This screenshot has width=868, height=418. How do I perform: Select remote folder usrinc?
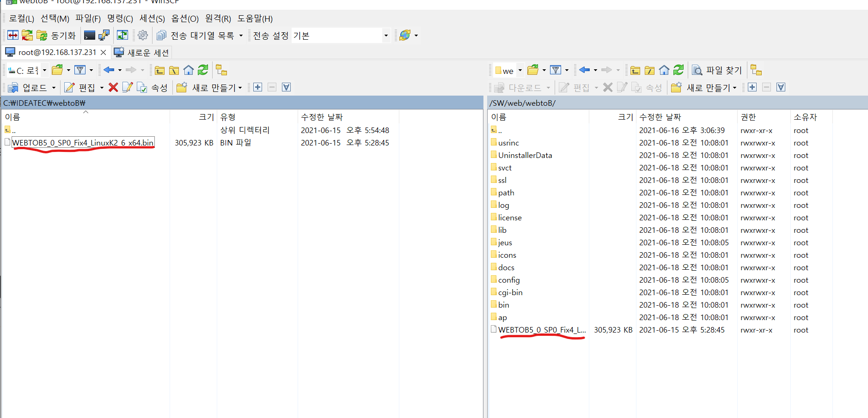click(508, 143)
